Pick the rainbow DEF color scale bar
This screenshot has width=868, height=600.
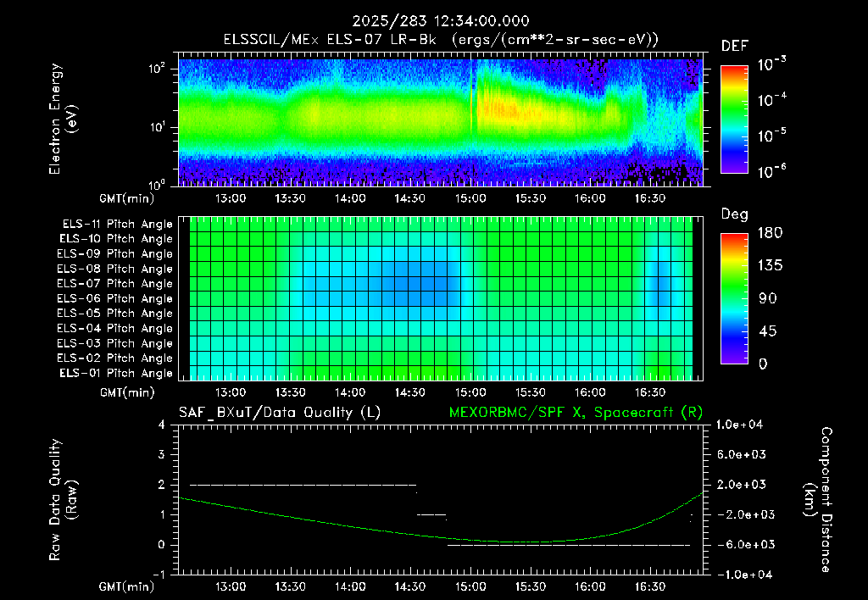[x=734, y=119]
